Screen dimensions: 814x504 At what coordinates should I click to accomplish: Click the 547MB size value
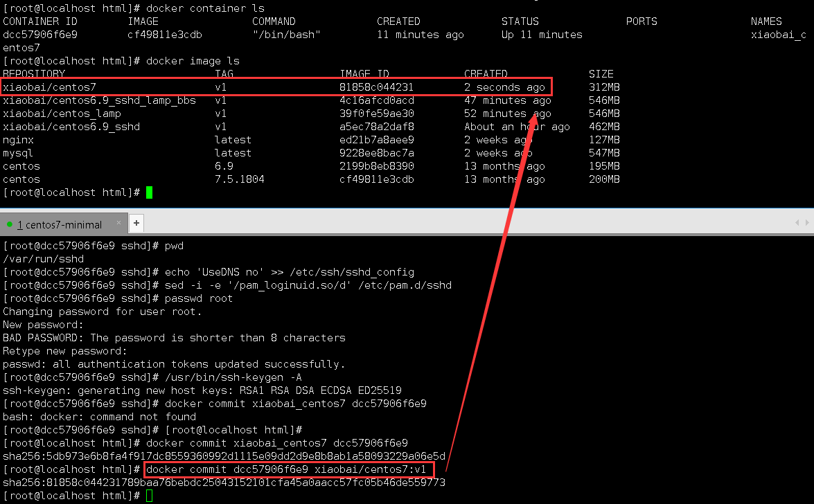604,153
